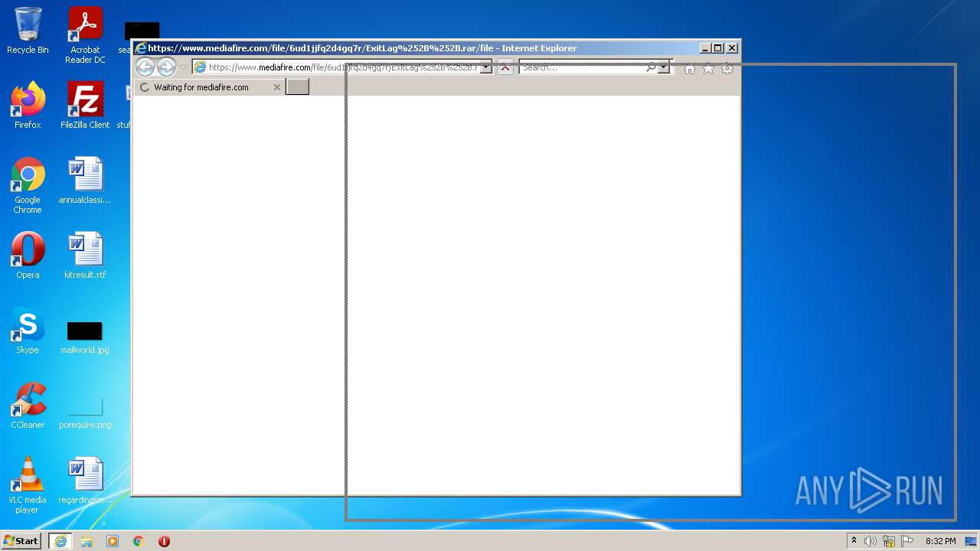Select the annualclassi... Word document
This screenshot has width=980, height=551.
pyautogui.click(x=85, y=181)
